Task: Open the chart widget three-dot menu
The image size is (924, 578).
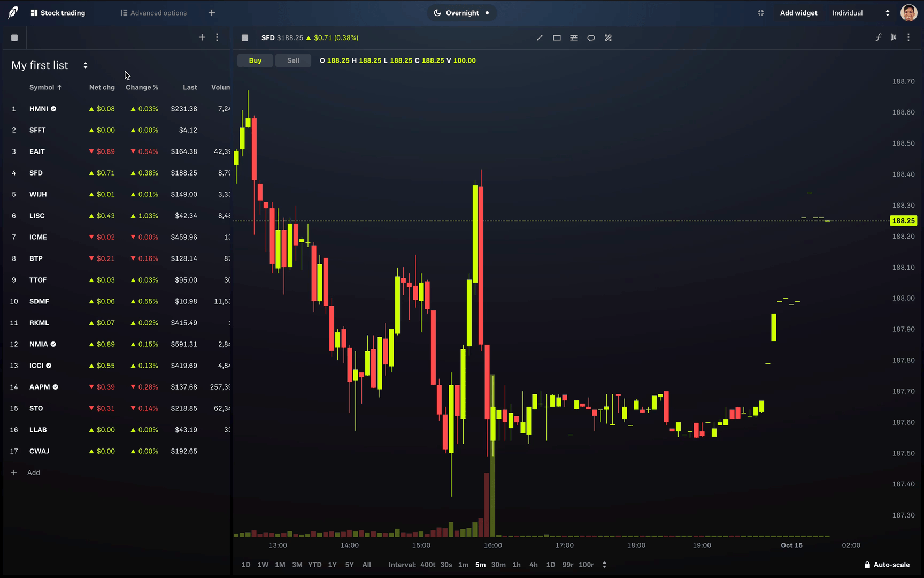Action: (x=908, y=37)
